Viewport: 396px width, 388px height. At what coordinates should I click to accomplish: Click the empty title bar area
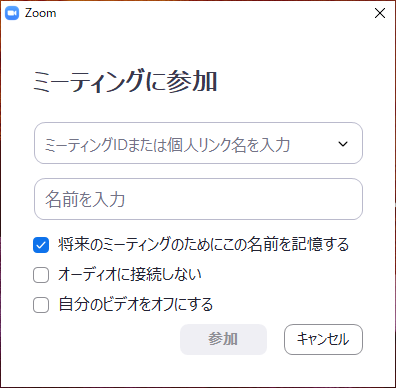(213, 13)
